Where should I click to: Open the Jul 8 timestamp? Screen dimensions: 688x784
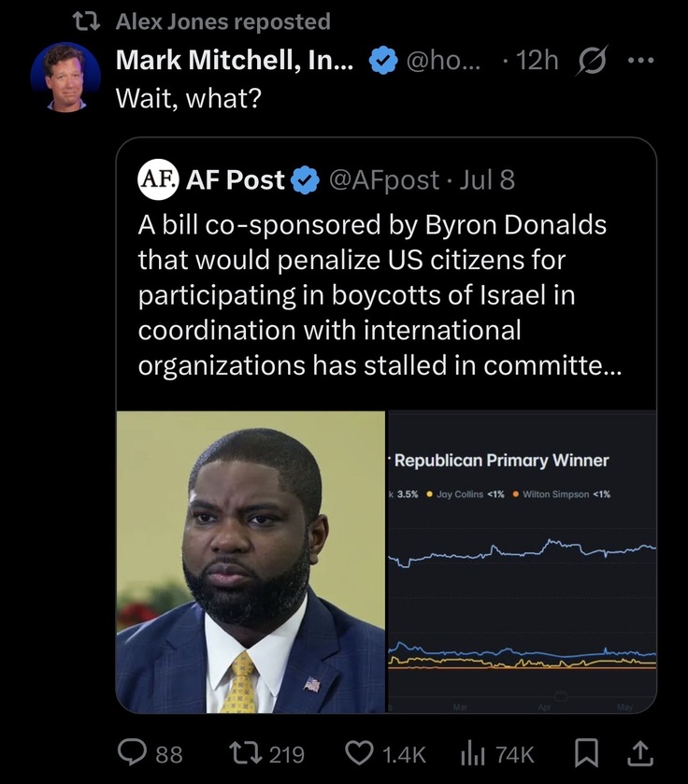pyautogui.click(x=487, y=180)
